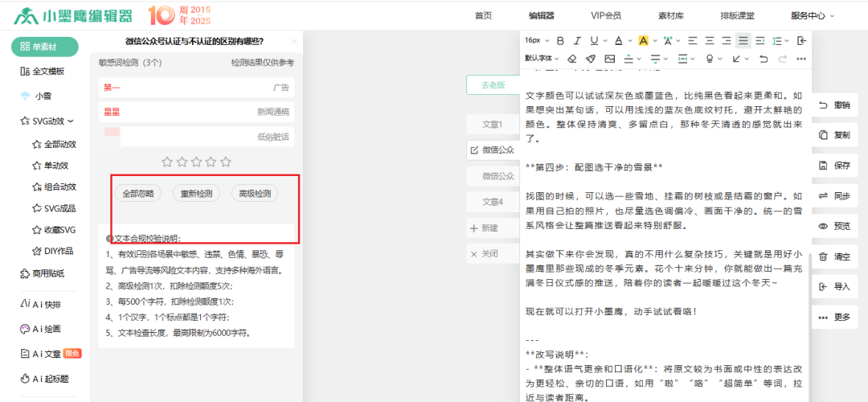The width and height of the screenshot is (868, 402).
Task: Select 组合动效 in SVG list
Action: [55, 187]
